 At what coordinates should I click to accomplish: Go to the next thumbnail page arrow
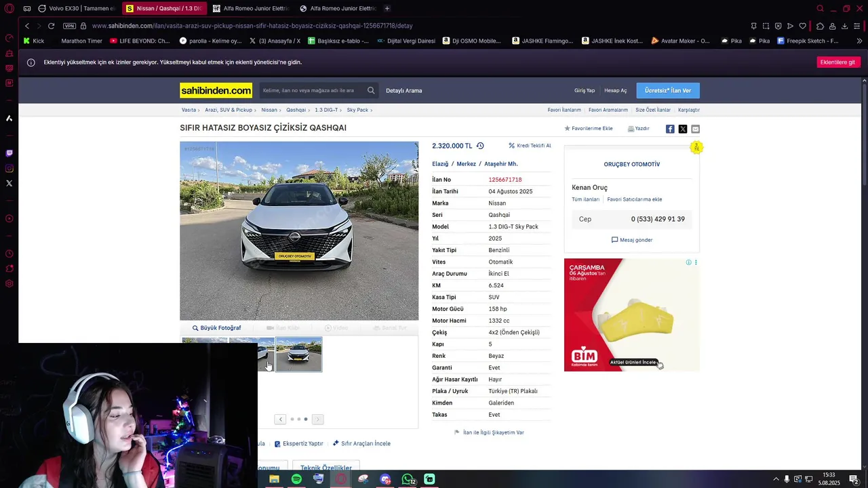(318, 420)
